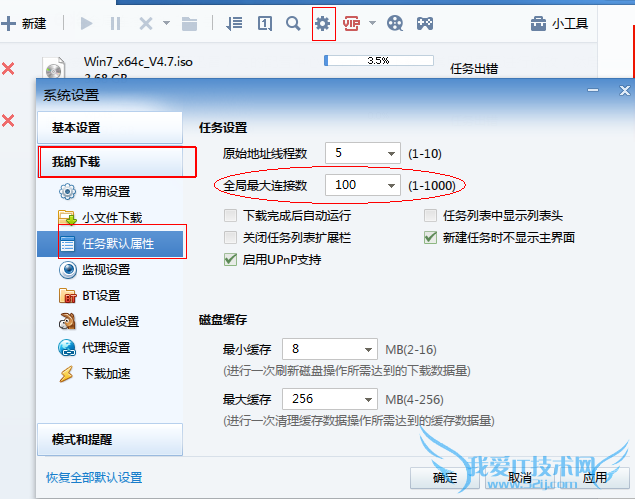Click the 确定 button
635x499 pixels.
click(x=445, y=478)
